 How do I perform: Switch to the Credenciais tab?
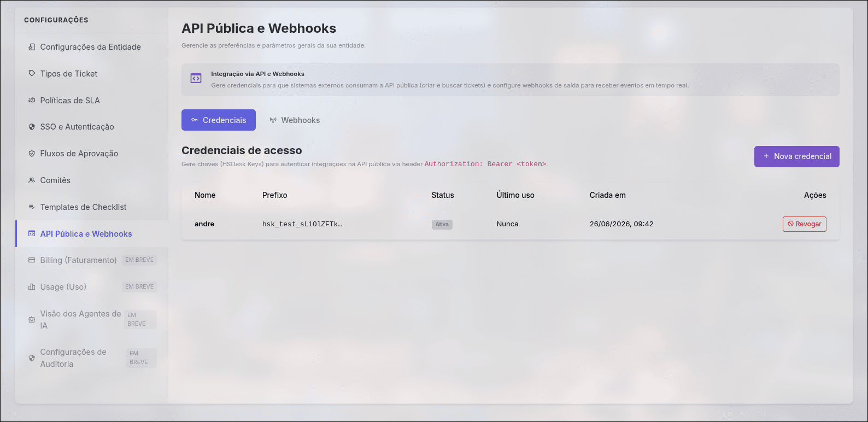219,120
